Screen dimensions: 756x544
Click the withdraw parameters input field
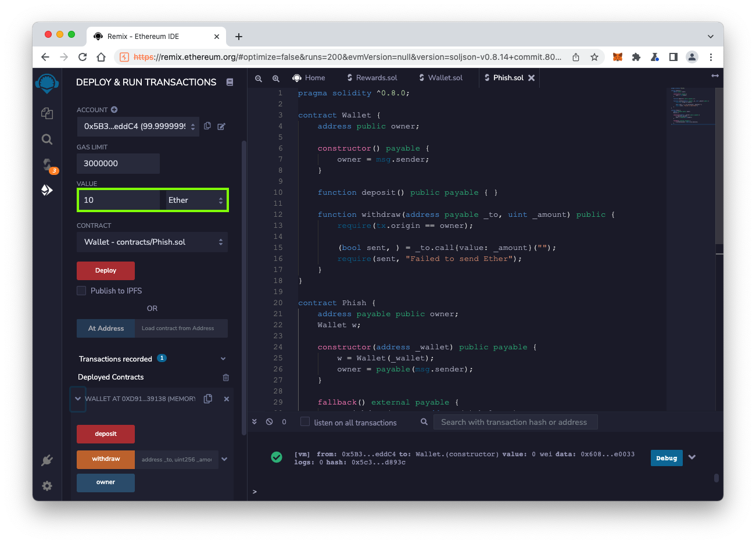(177, 459)
